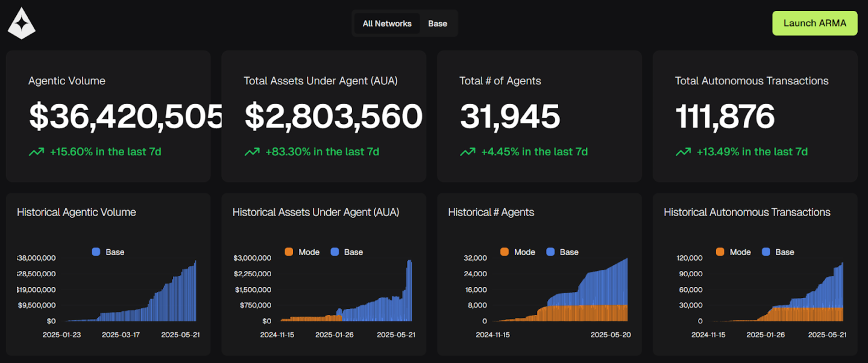Click the Agentic Volume trend arrow icon
868x363 pixels.
(x=36, y=152)
